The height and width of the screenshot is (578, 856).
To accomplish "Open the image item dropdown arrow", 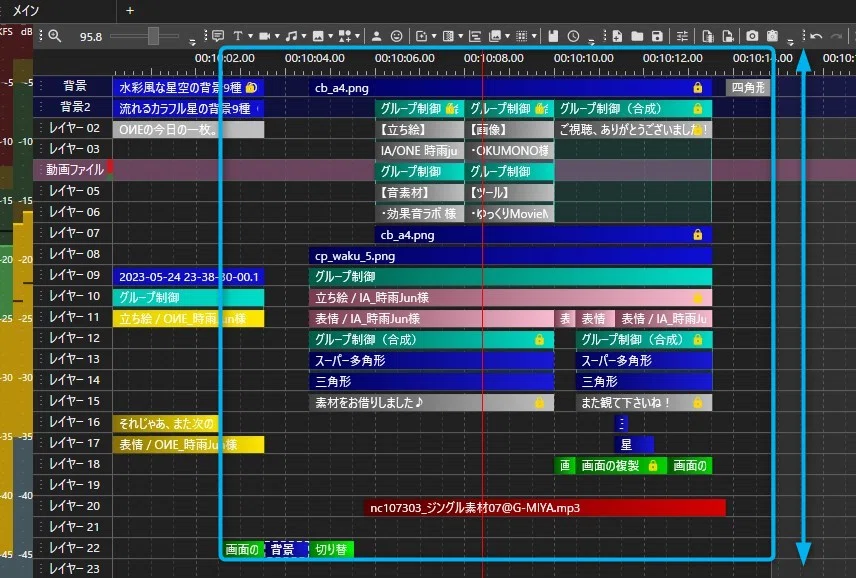I will tap(330, 36).
